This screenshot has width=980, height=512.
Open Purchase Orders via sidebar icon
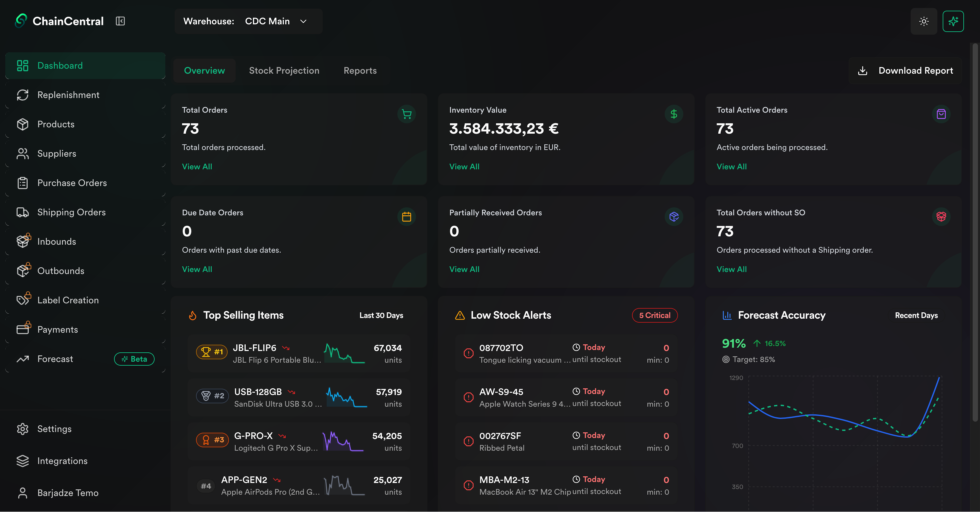coord(23,183)
